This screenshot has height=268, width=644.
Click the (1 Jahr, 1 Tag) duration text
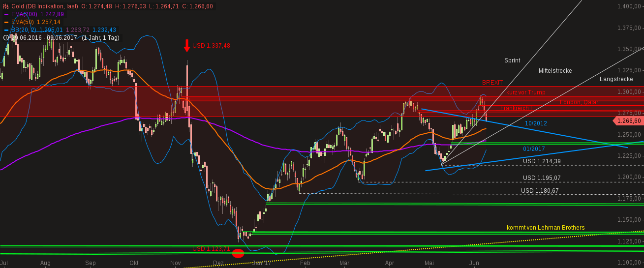tap(101, 38)
